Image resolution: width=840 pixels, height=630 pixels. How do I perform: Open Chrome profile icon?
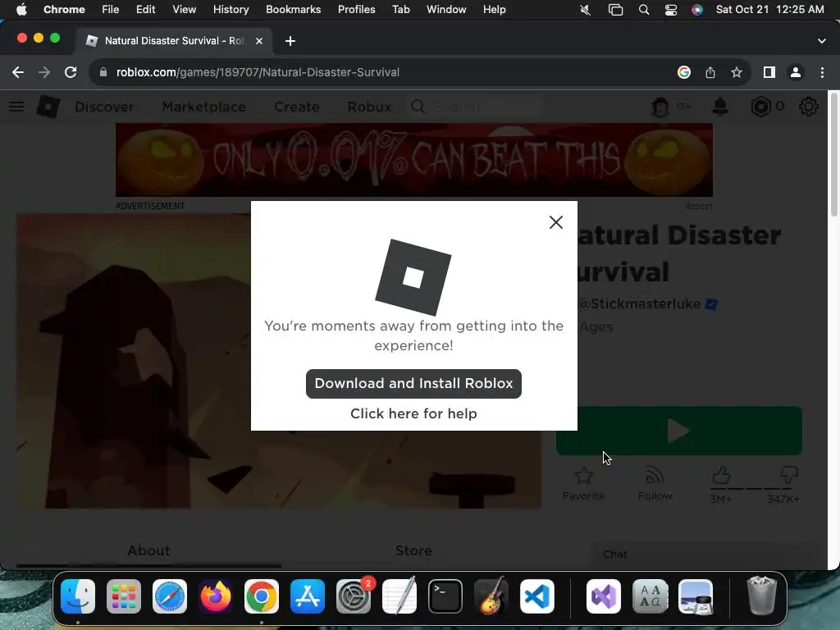point(796,72)
